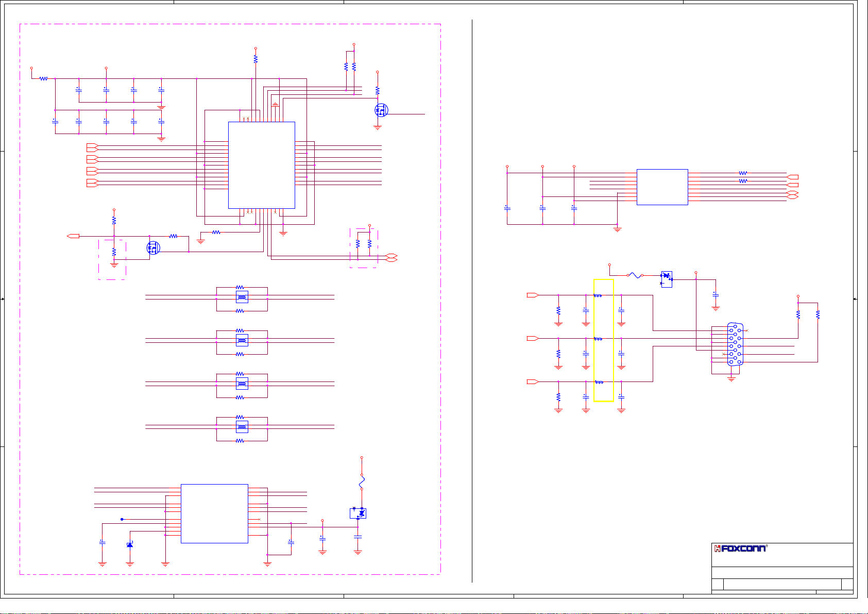Select the capacitor to ground right of VGA diode package
This screenshot has height=614, width=868.
point(716,294)
